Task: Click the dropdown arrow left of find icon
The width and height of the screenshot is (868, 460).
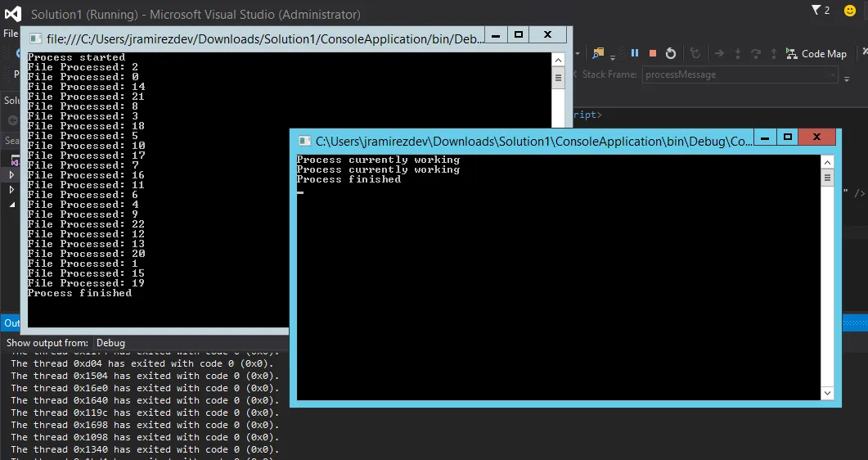Action: click(578, 54)
